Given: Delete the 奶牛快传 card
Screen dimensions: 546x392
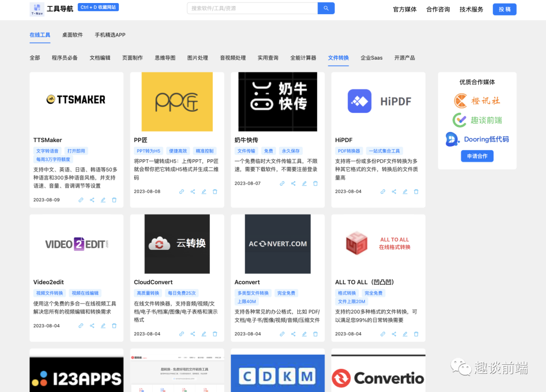Looking at the screenshot, I should [x=315, y=183].
